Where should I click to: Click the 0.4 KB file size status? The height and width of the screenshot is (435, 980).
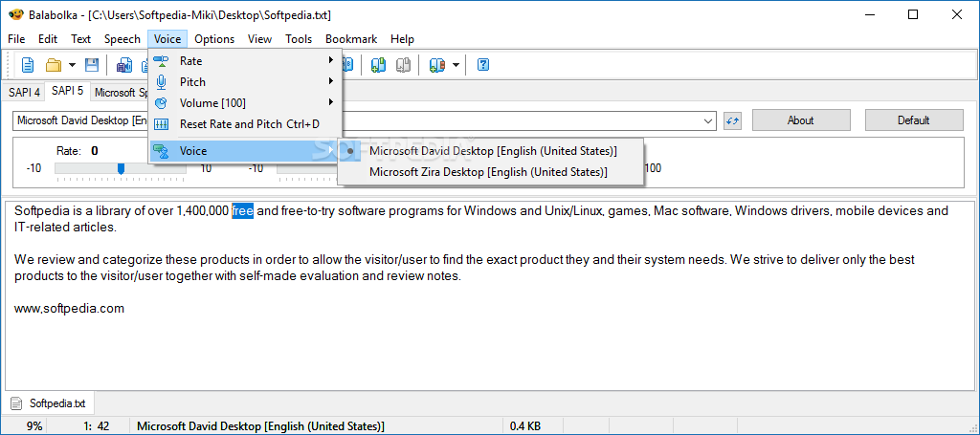525,426
